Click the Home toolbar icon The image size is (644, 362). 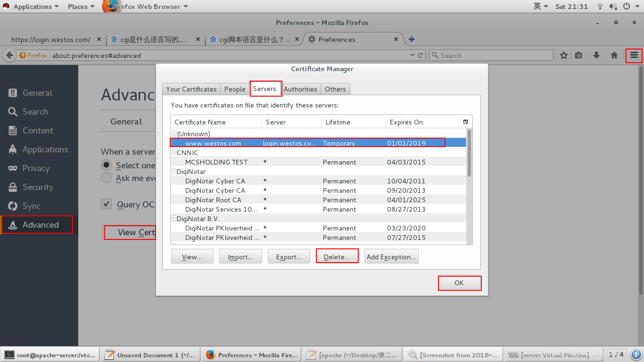(x=614, y=55)
